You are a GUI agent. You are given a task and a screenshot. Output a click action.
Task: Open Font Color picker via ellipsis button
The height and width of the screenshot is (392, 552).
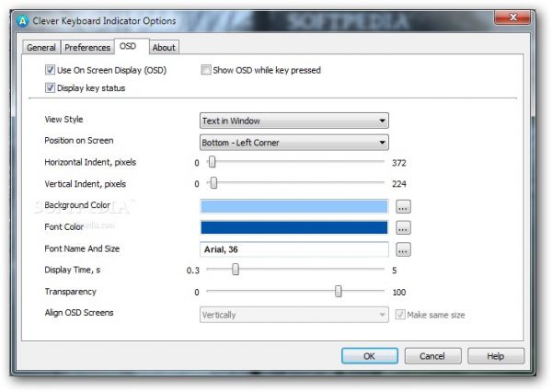coord(403,228)
